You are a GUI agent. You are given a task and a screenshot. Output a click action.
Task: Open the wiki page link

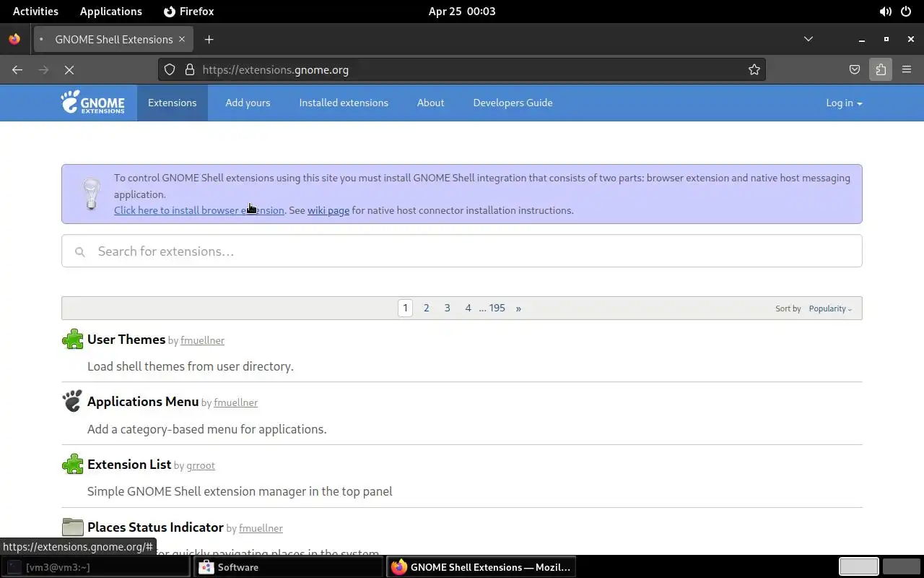pyautogui.click(x=328, y=210)
